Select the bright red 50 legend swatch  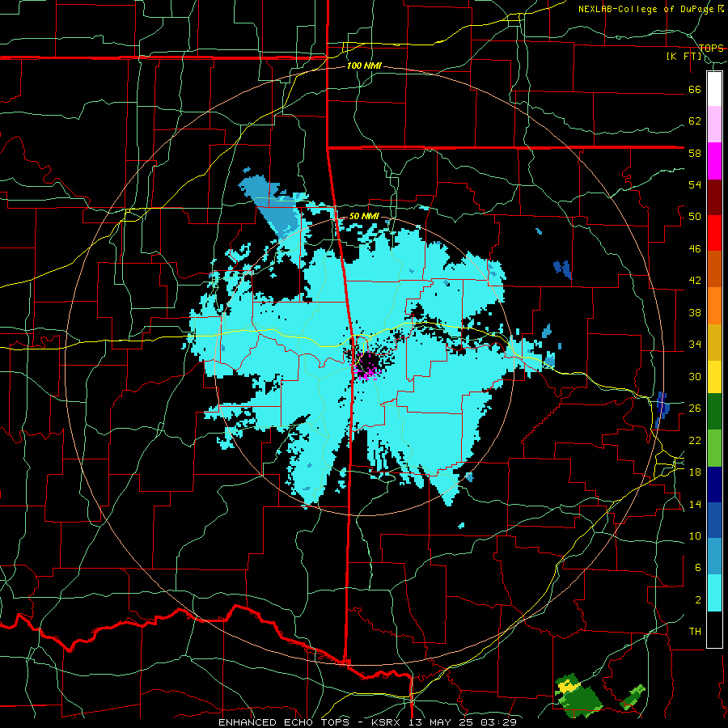(714, 233)
